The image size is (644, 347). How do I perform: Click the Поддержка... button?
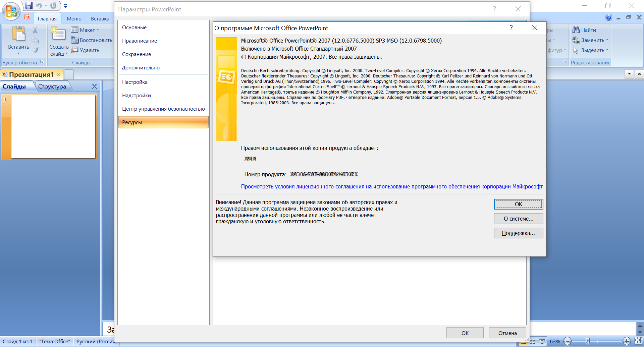[x=518, y=233]
